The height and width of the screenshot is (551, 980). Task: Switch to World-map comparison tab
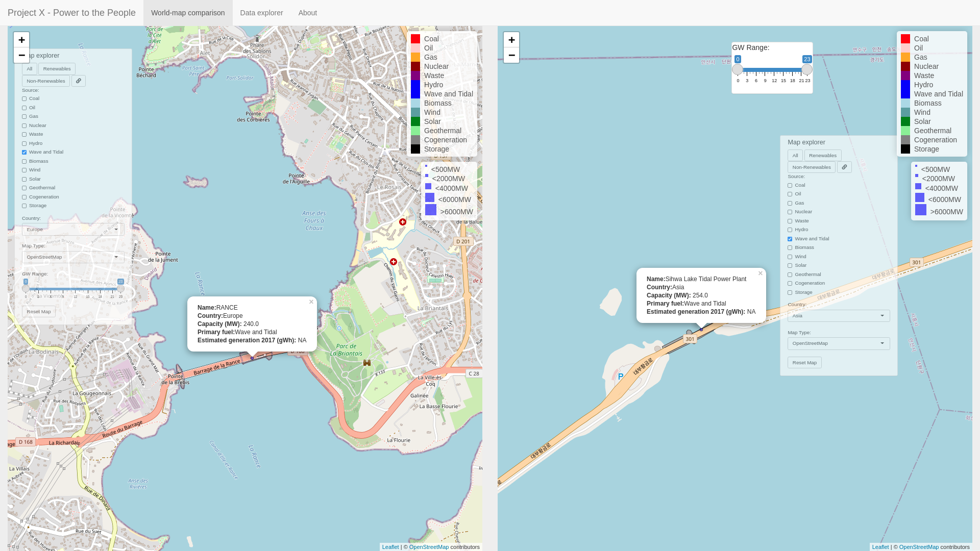[x=188, y=13]
